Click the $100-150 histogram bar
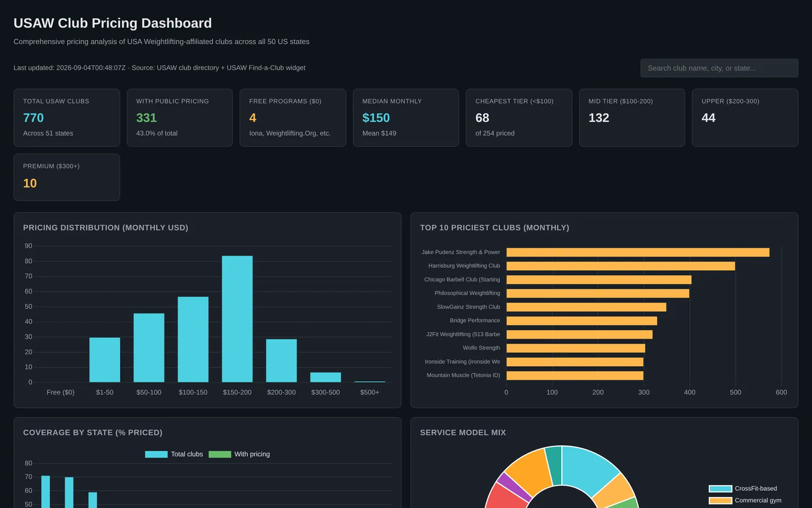The image size is (812, 508). (193, 339)
